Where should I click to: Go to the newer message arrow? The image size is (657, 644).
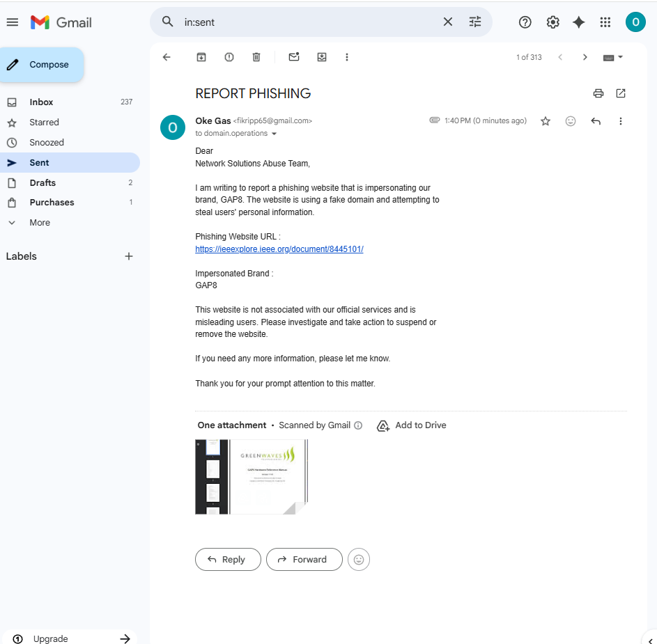tap(560, 57)
